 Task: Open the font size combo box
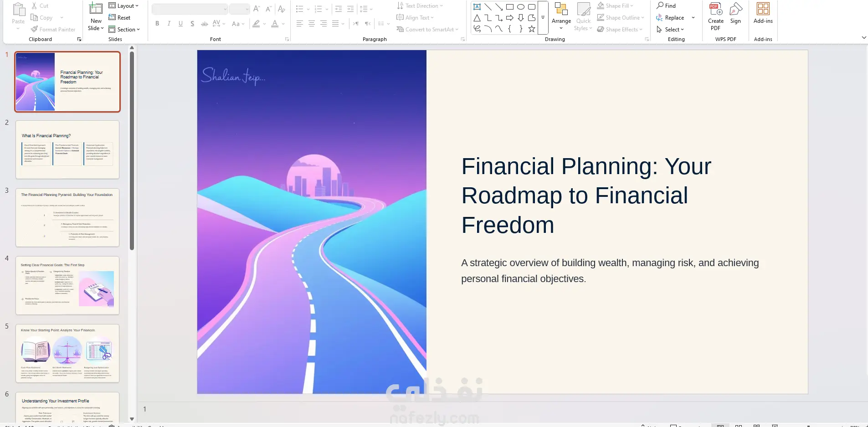[239, 9]
